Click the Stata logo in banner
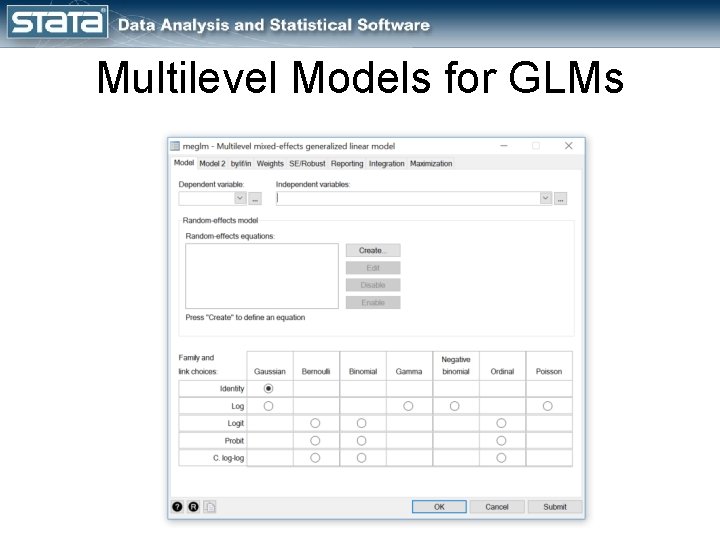This screenshot has width=720, height=540. [57, 22]
